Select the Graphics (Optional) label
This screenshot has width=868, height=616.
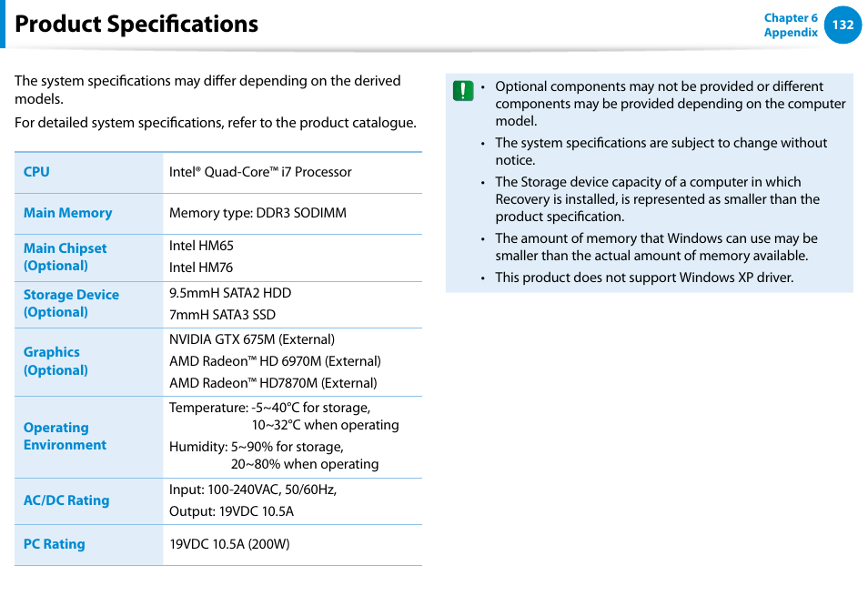click(x=56, y=361)
